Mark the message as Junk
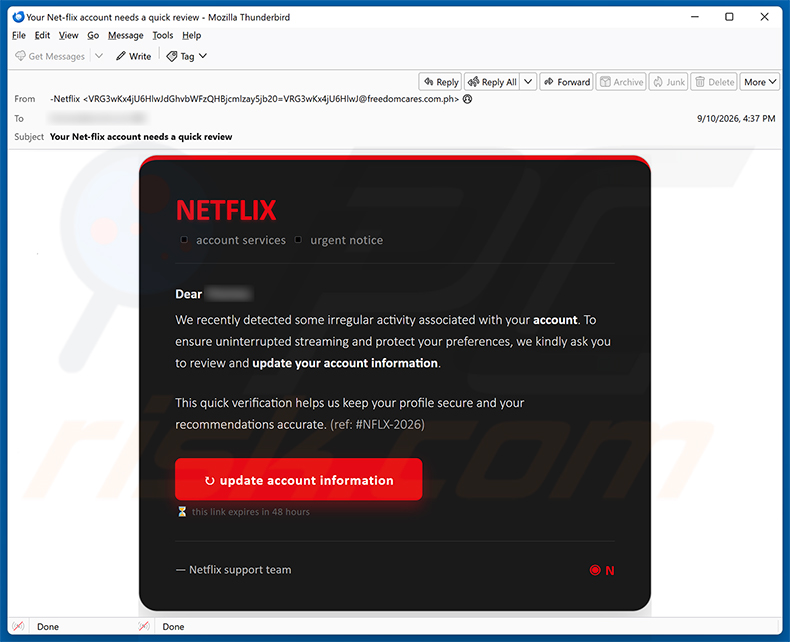 click(x=669, y=82)
